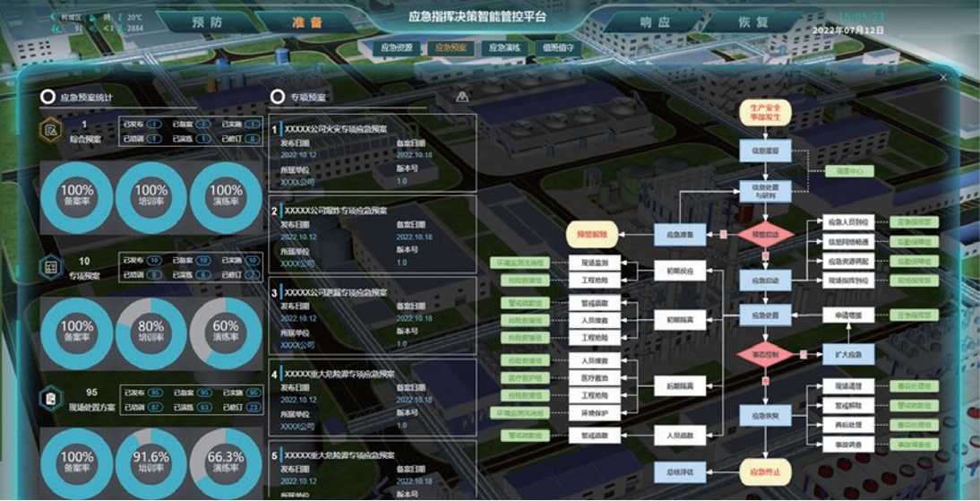The width and height of the screenshot is (980, 501).
Task: Click the 信息接报 flowchart node
Action: (x=764, y=151)
